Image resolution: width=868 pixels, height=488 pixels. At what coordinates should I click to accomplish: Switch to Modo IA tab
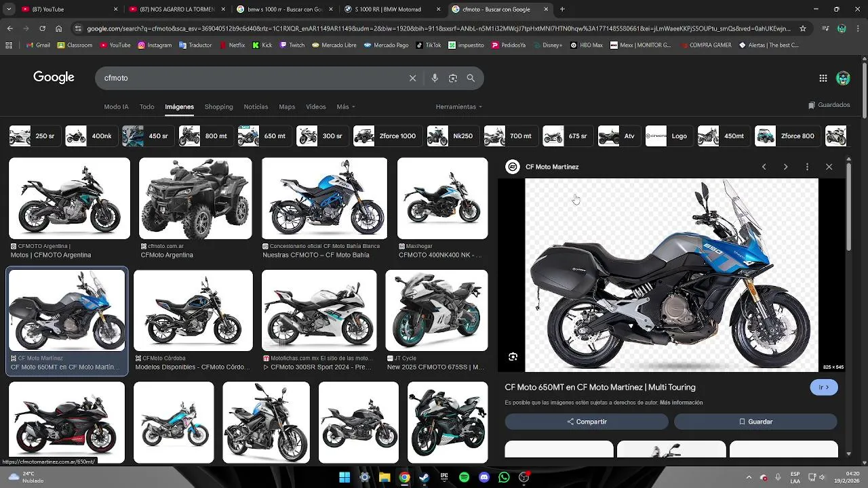pos(116,107)
